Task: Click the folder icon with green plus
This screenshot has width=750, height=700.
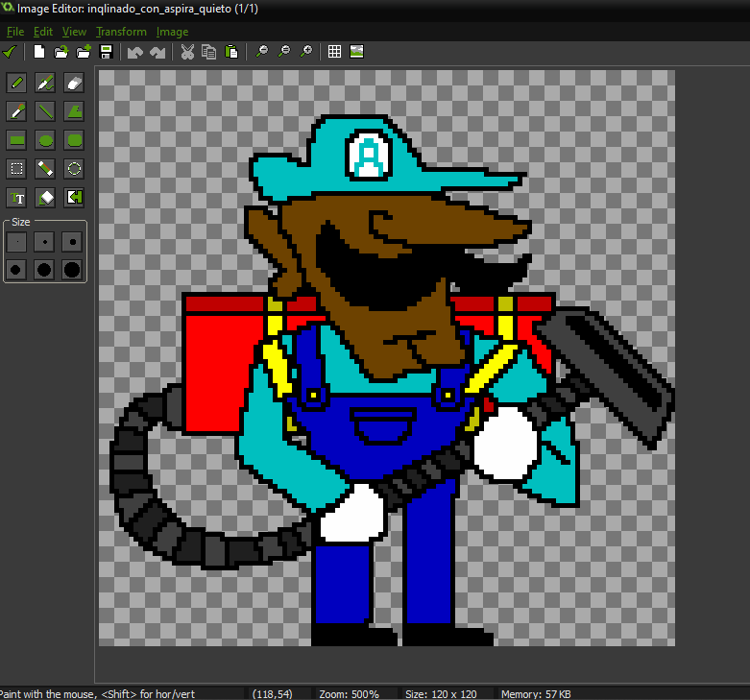Action: (x=84, y=52)
